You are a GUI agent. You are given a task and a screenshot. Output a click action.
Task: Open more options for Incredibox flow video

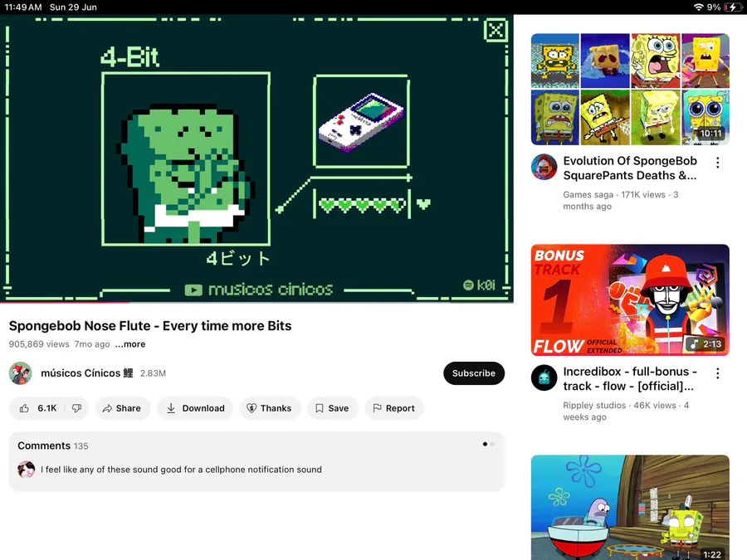(717, 373)
